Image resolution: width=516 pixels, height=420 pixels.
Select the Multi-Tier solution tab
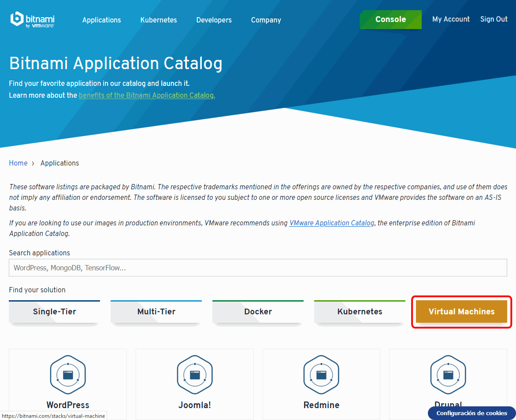[156, 312]
